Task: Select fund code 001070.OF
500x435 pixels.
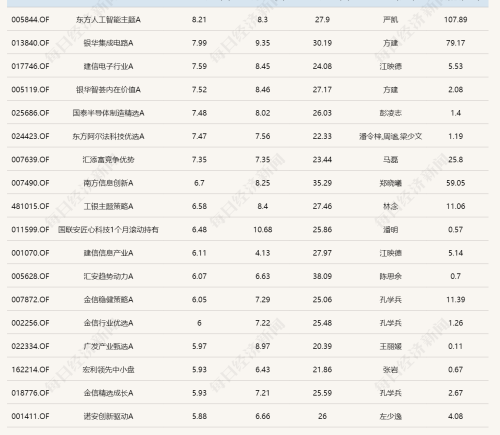Action: (x=30, y=253)
